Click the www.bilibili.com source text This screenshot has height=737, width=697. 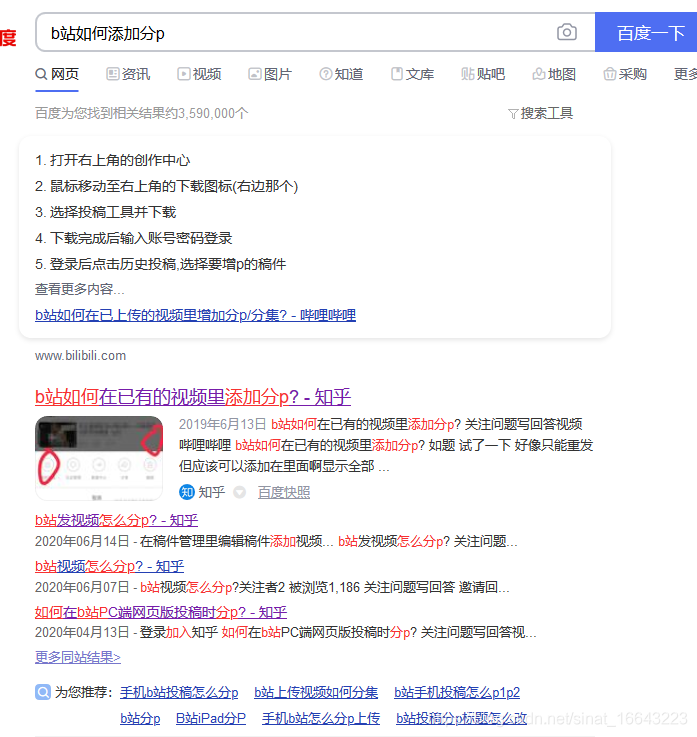click(x=80, y=356)
